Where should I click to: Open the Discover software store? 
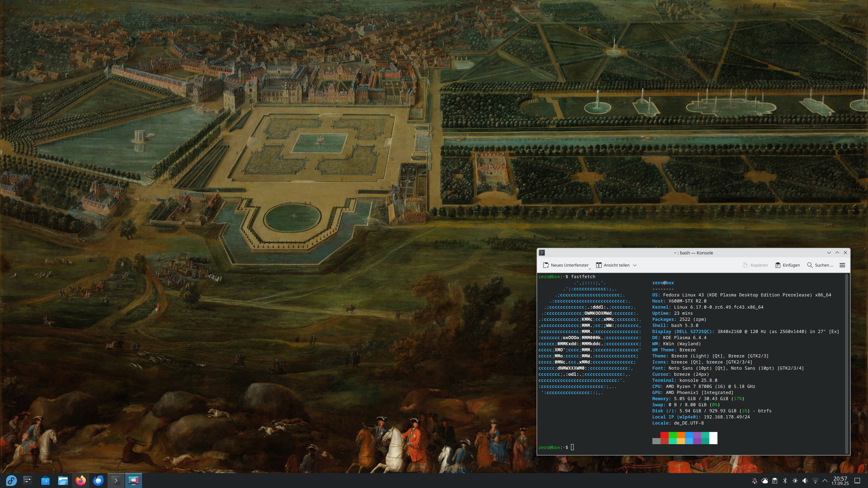45,480
